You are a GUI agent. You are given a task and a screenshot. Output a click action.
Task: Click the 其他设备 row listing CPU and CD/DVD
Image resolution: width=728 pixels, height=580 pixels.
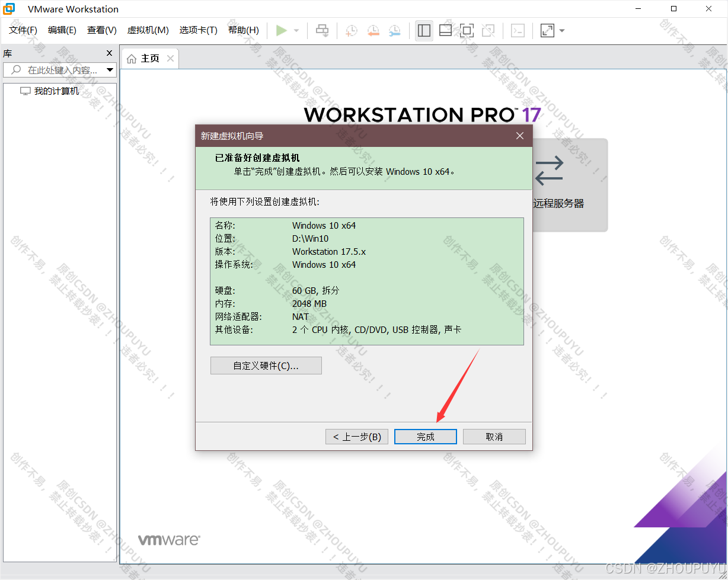(338, 329)
